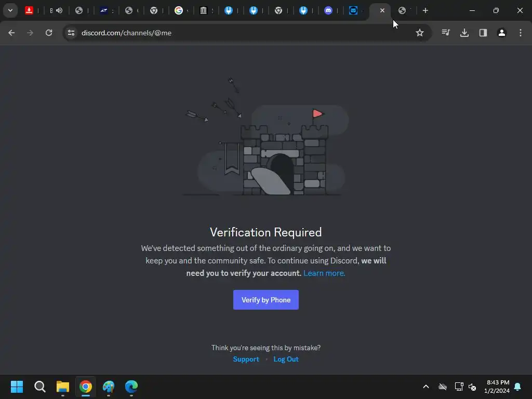Open the clock showing 8:43 PM

(497, 387)
